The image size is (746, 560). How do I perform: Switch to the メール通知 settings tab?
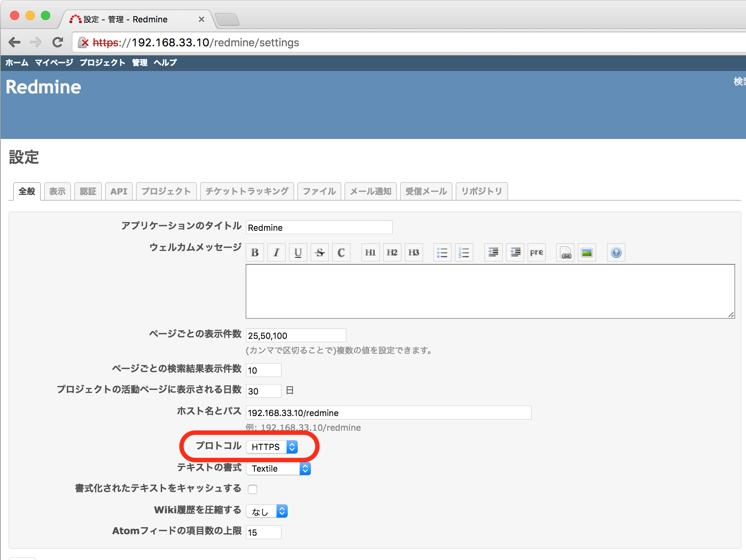pyautogui.click(x=370, y=191)
